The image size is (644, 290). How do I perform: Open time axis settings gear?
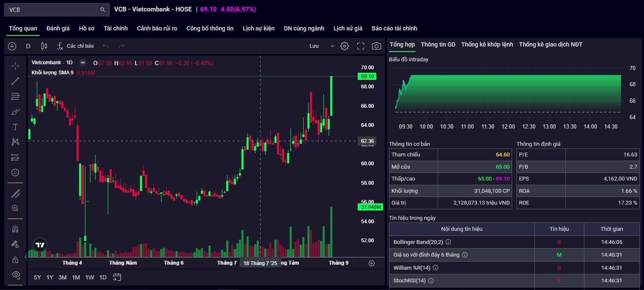372,263
